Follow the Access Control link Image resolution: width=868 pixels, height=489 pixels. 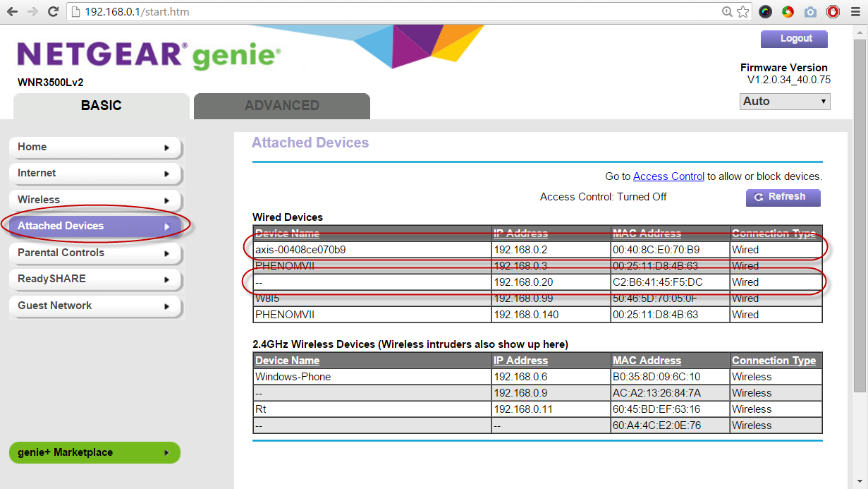point(668,176)
